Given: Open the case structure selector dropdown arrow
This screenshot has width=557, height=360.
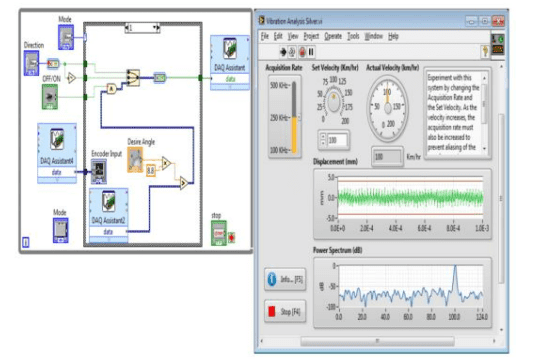Looking at the screenshot, I should pyautogui.click(x=155, y=27).
